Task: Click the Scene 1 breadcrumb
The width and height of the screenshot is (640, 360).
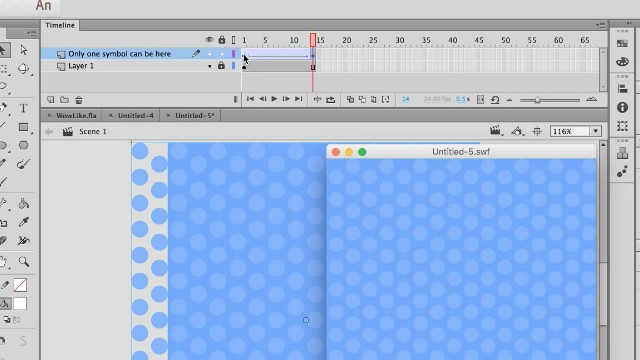Action: pos(93,131)
